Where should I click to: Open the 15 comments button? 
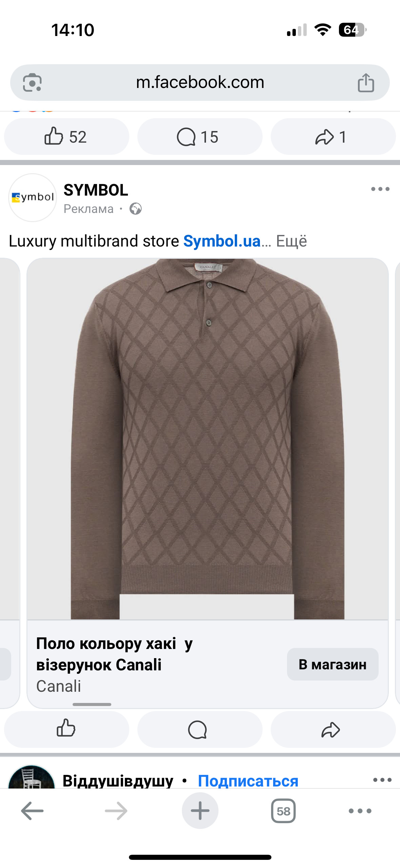pyautogui.click(x=200, y=137)
